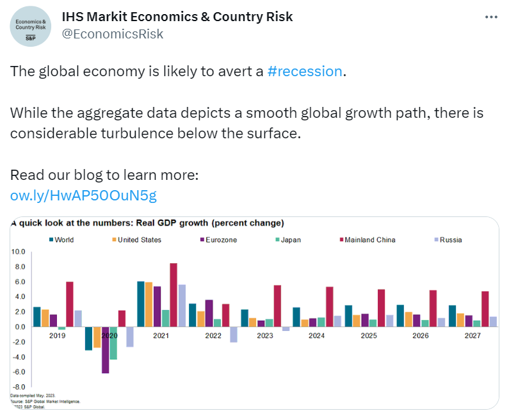Click the Japan legend color swatch
This screenshot has height=420, width=509.
(276, 240)
